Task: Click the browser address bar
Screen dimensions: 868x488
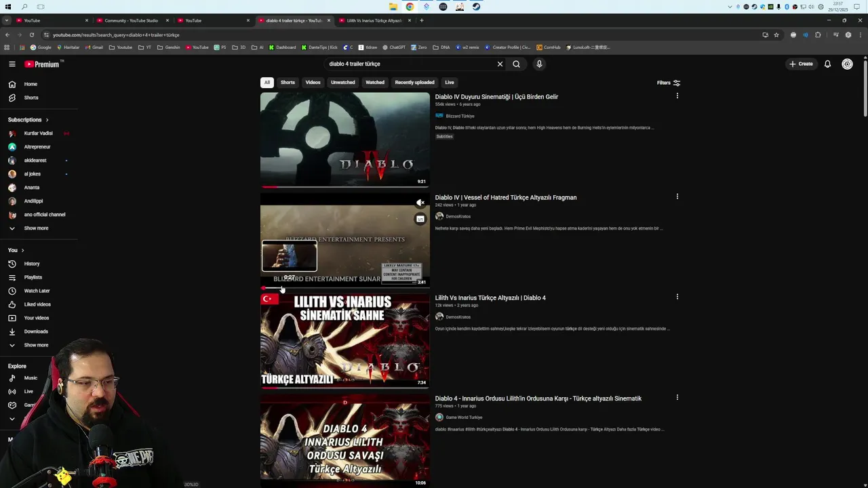Action: tap(400, 35)
